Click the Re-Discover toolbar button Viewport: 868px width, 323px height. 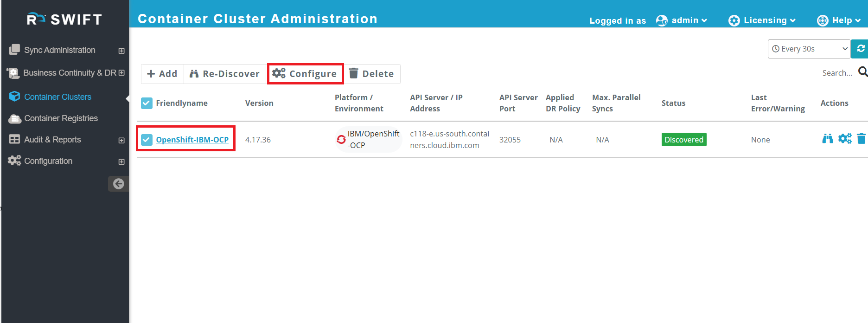(x=225, y=74)
